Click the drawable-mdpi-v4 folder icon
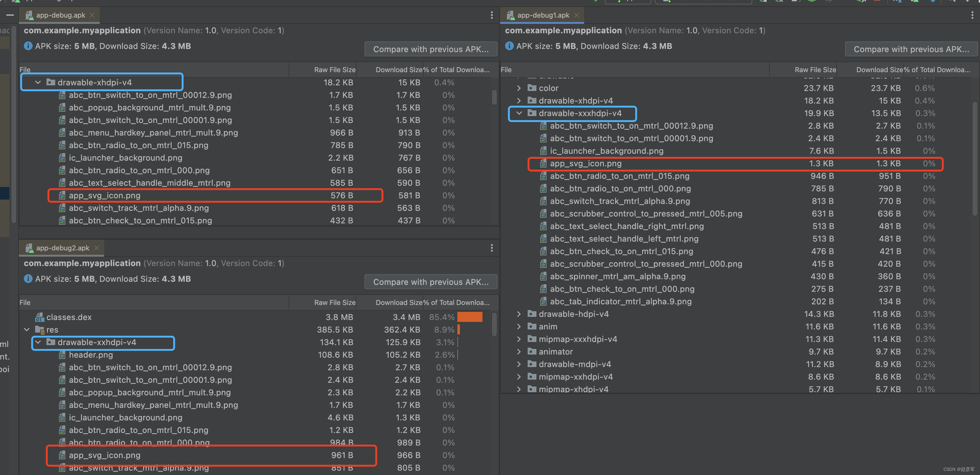This screenshot has height=475, width=980. coord(532,364)
